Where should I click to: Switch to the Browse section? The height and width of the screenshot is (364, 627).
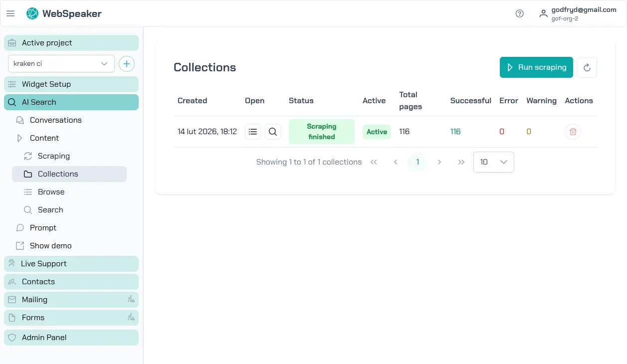[x=51, y=191]
